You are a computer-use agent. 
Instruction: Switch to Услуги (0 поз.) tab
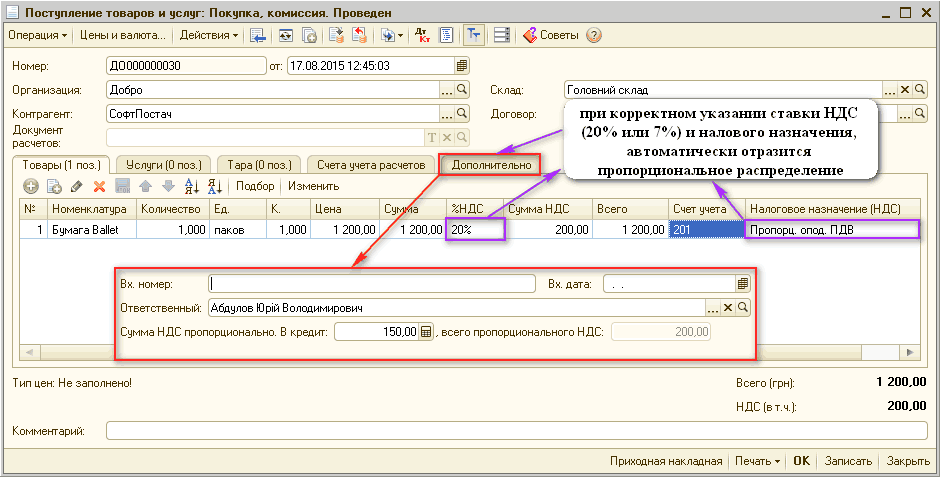164,165
